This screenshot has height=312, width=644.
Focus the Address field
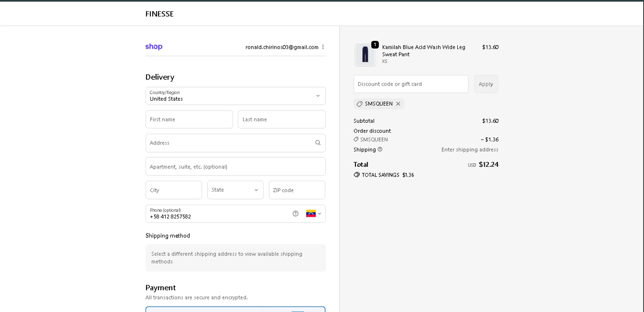coord(235,143)
